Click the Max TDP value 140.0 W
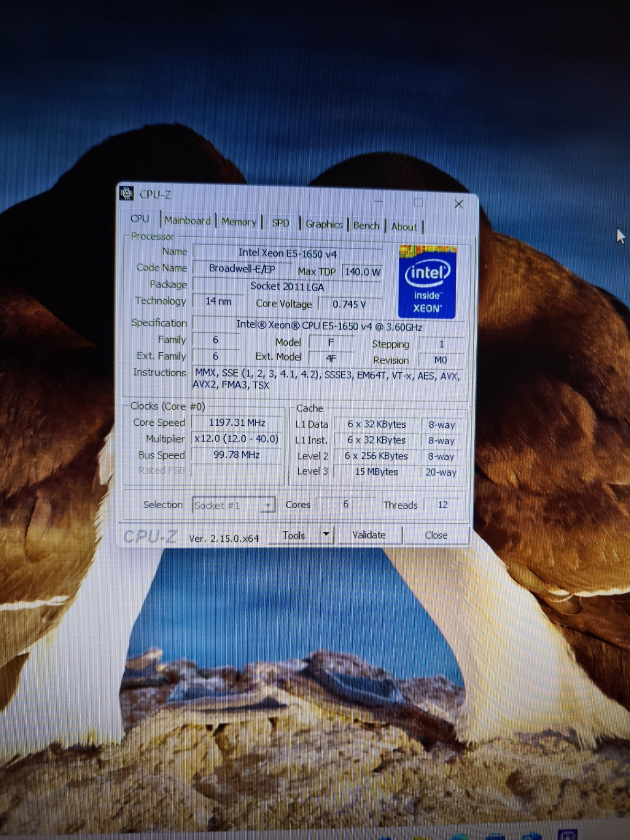630x840 pixels. [362, 272]
